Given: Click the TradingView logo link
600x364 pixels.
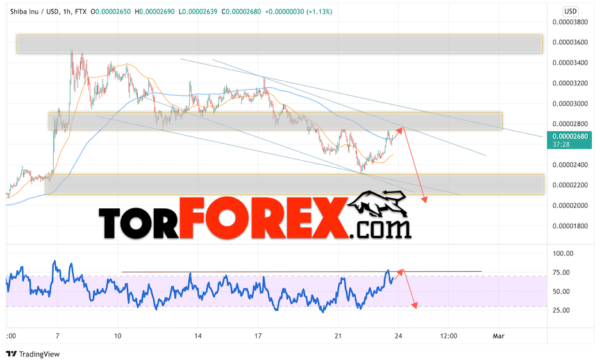Looking at the screenshot, I should (33, 354).
